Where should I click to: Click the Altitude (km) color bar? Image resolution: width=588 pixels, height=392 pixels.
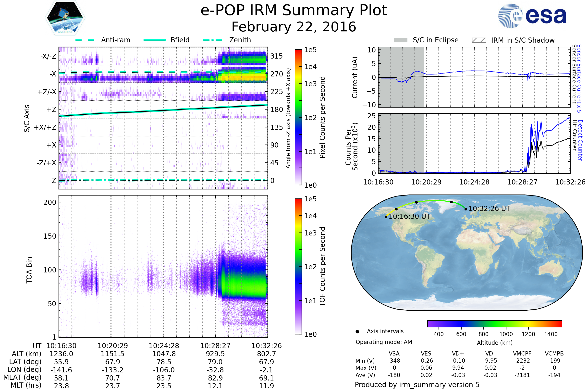coord(495,324)
